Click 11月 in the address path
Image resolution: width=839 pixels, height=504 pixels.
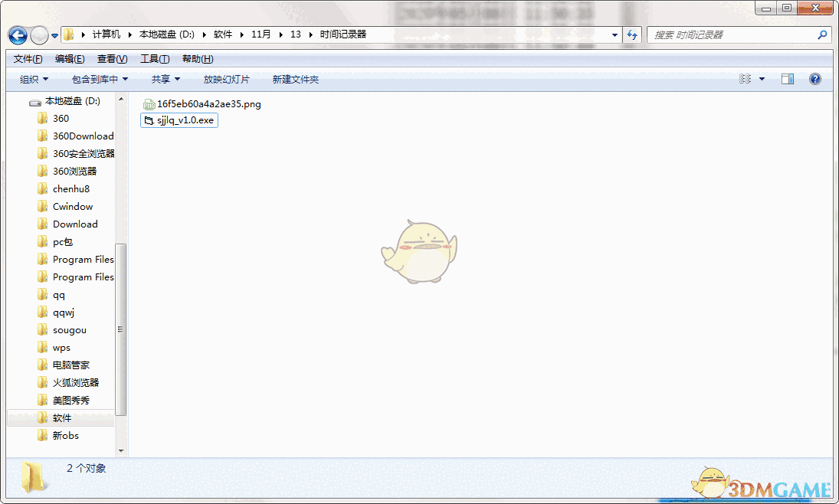click(261, 34)
